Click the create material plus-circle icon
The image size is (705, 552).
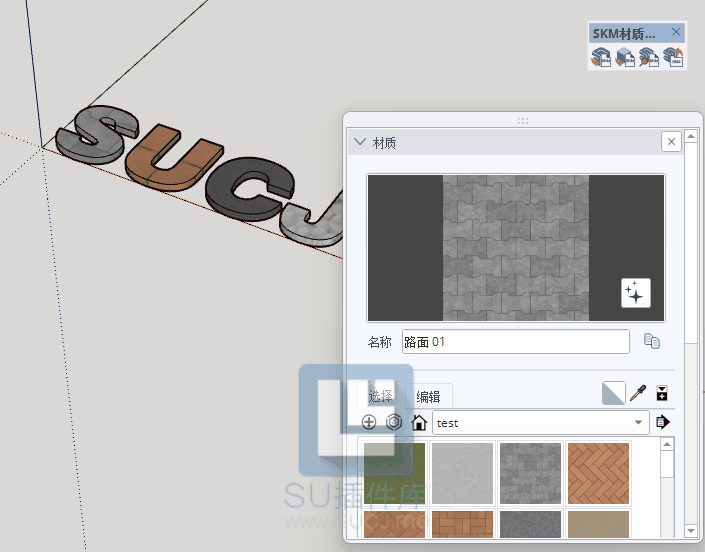[x=369, y=422]
